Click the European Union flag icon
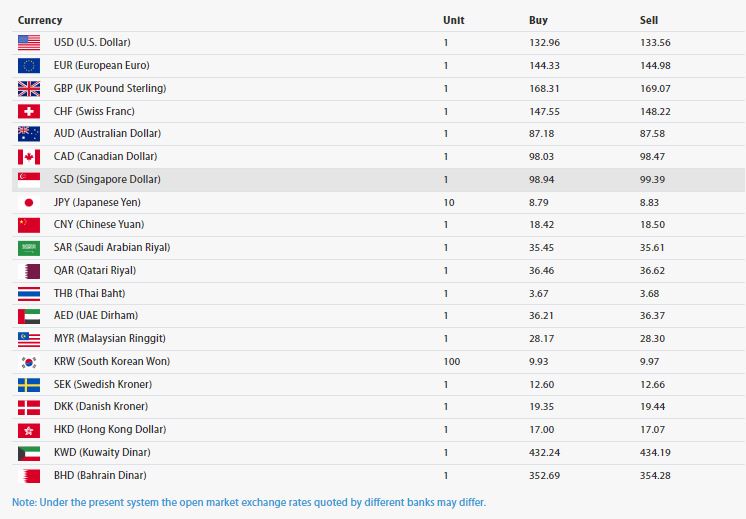 click(29, 66)
